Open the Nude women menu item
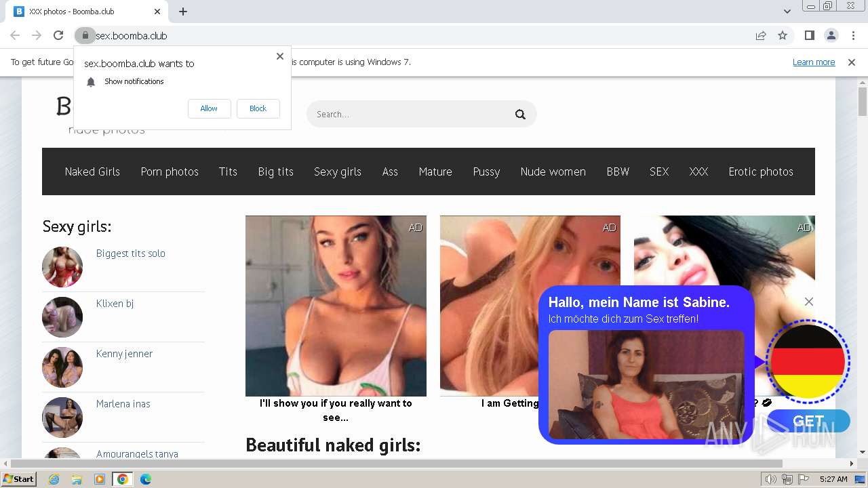 (553, 171)
